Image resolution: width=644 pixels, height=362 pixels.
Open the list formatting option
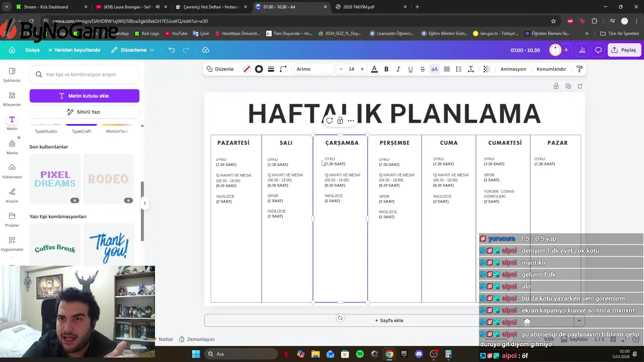tap(459, 69)
